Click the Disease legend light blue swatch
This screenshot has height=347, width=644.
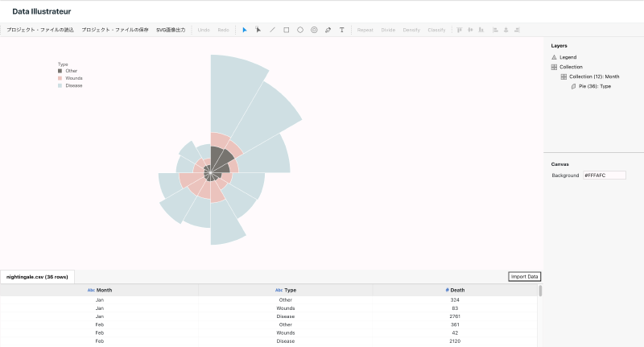[x=60, y=86]
